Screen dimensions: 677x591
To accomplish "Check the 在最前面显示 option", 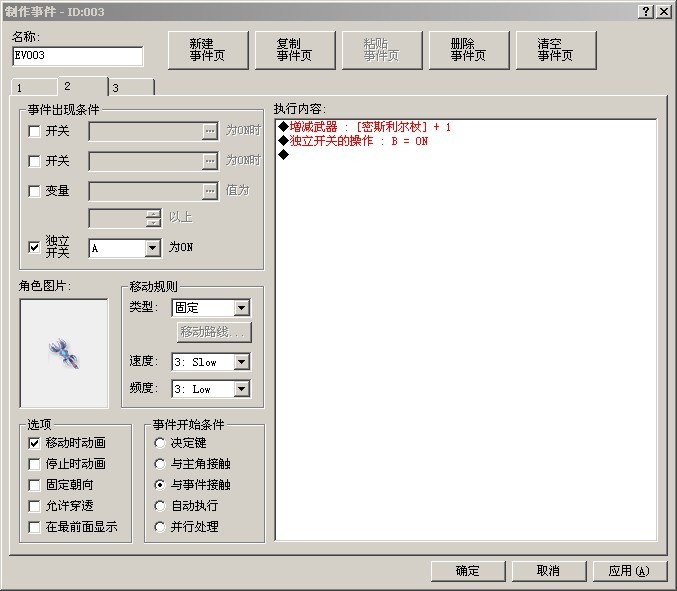I will click(x=34, y=527).
